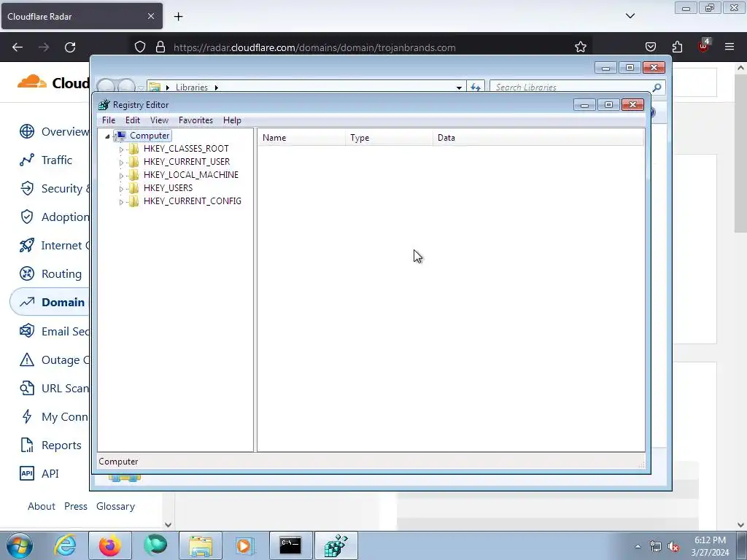Click the padlock site info icon
The width and height of the screenshot is (747, 560).
(x=160, y=47)
